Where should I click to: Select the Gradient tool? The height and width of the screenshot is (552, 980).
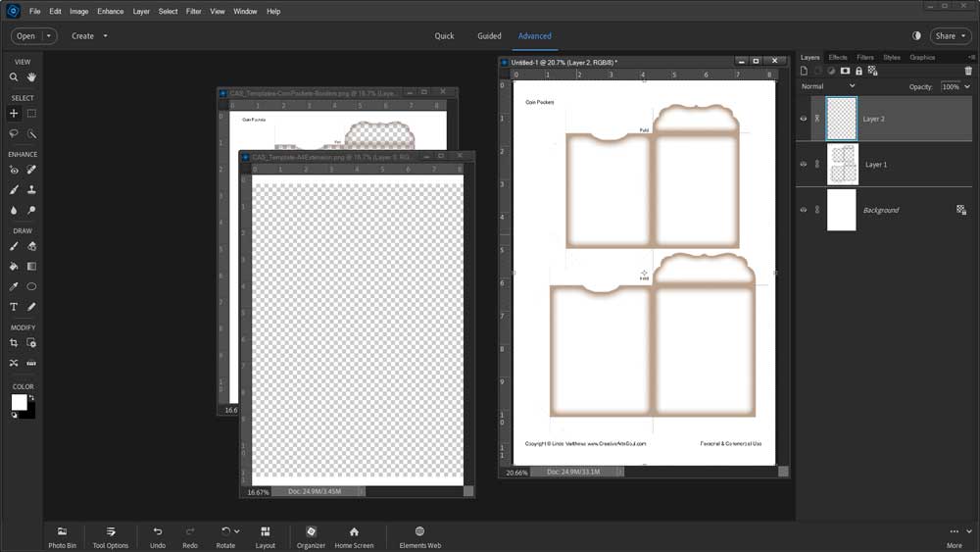pos(31,267)
